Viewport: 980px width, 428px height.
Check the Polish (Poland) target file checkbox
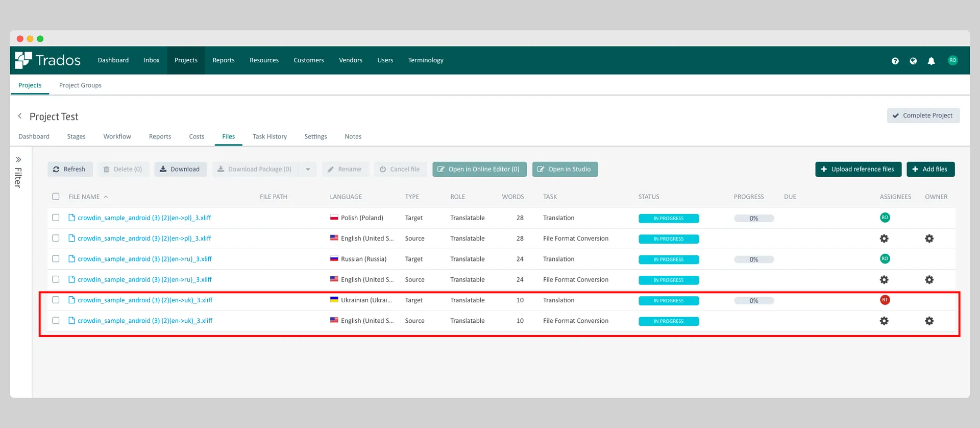56,218
